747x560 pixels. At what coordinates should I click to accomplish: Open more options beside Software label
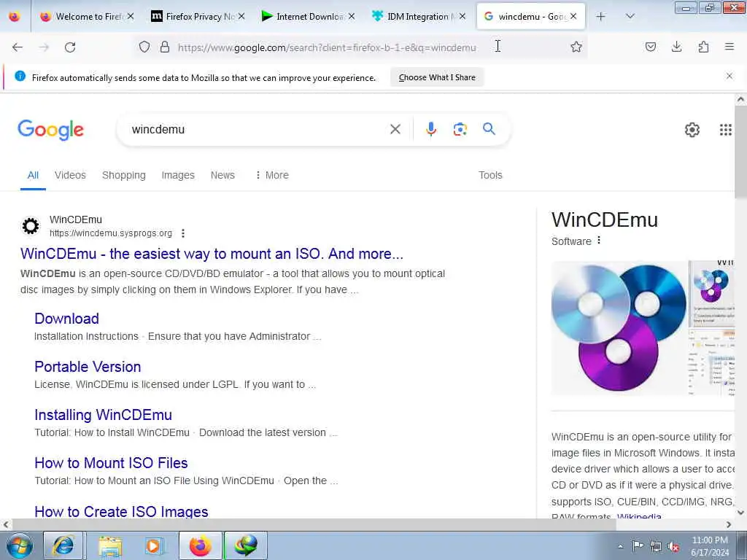[x=599, y=241]
